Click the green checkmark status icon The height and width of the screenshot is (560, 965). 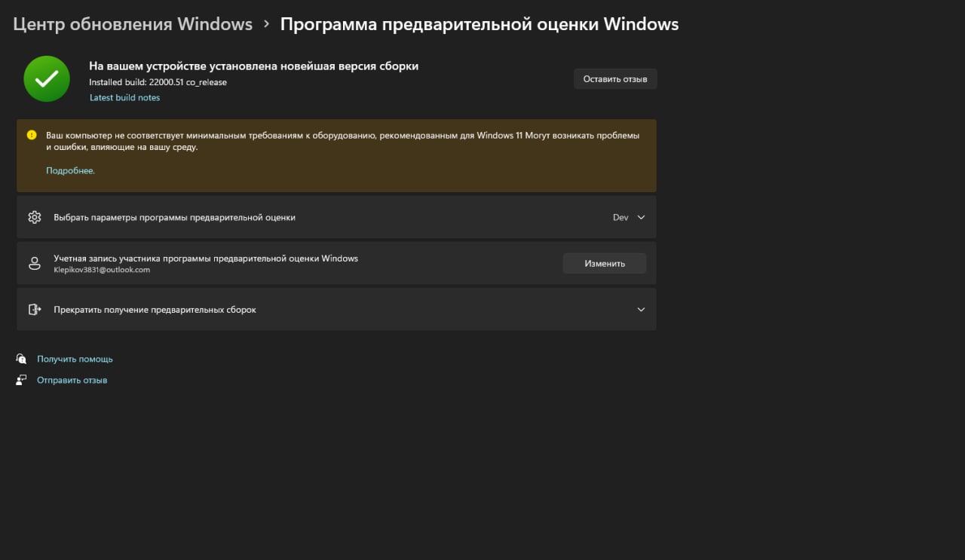[x=47, y=79]
